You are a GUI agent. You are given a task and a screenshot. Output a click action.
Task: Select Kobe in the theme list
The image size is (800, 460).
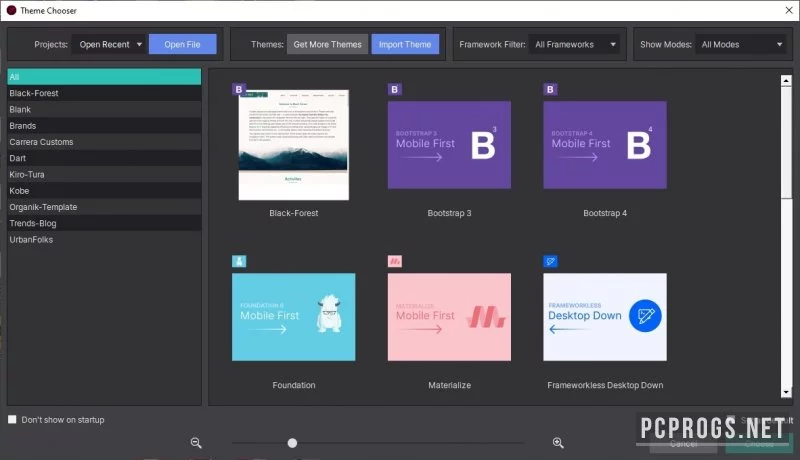tap(104, 191)
